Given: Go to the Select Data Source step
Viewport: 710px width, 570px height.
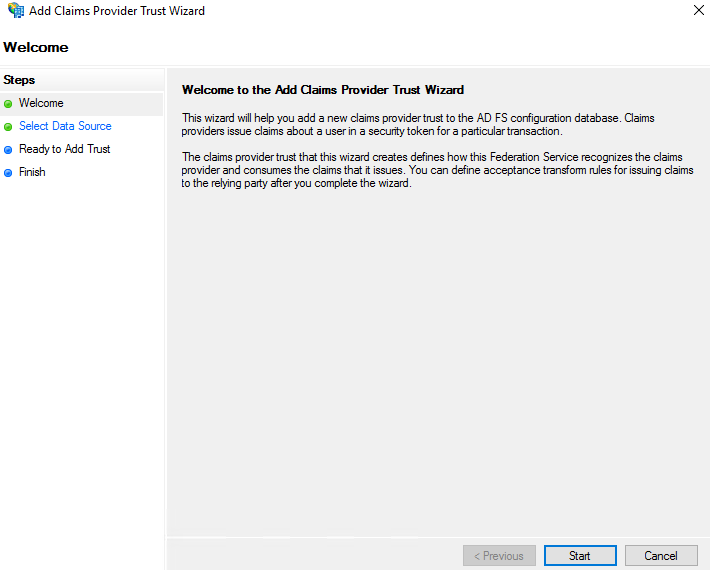Looking at the screenshot, I should click(65, 126).
